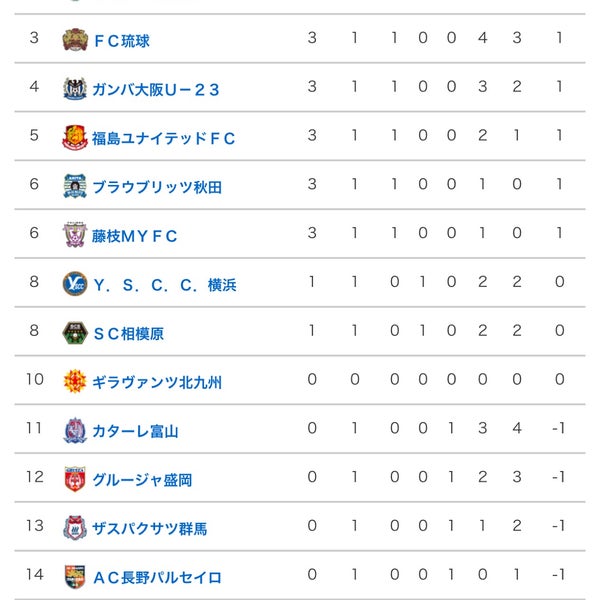The width and height of the screenshot is (600, 600).
Task: Open the Y.S.C.C.横浜 team link
Action: (x=165, y=285)
